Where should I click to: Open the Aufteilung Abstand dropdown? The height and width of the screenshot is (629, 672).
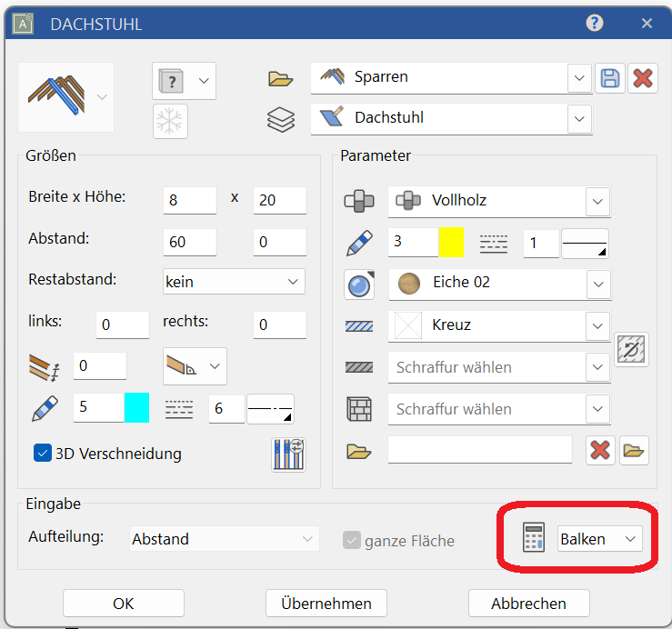point(224,539)
